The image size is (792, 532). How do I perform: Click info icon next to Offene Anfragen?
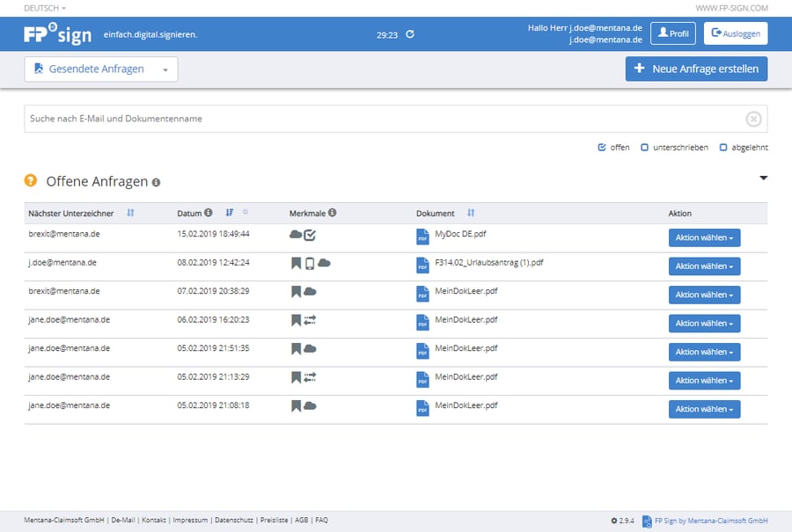point(156,182)
